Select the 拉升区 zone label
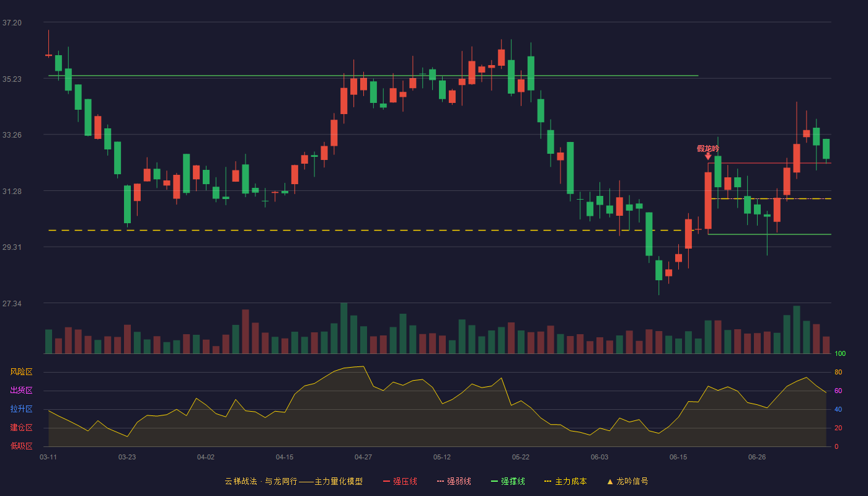The width and height of the screenshot is (868, 496). [x=21, y=409]
